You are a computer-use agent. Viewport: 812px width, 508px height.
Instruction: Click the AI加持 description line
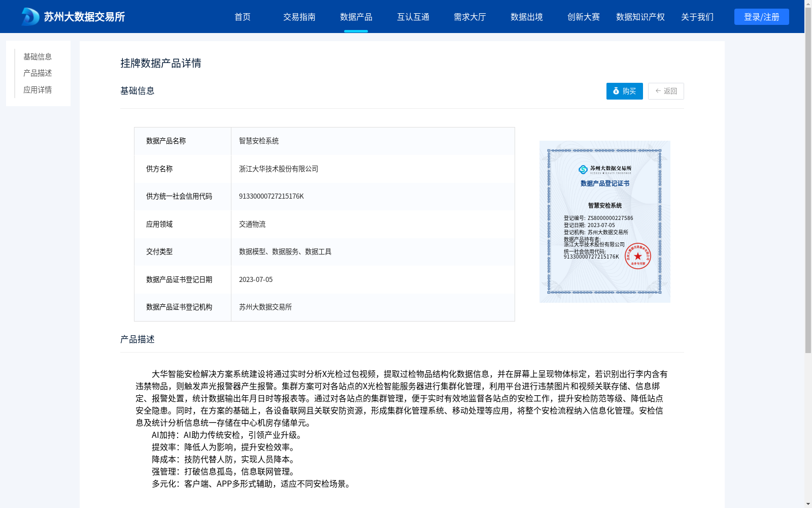228,435
